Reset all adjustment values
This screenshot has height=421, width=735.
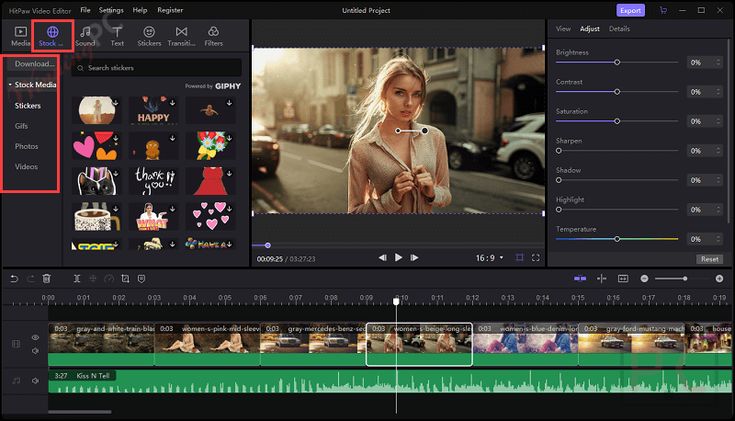tap(710, 259)
